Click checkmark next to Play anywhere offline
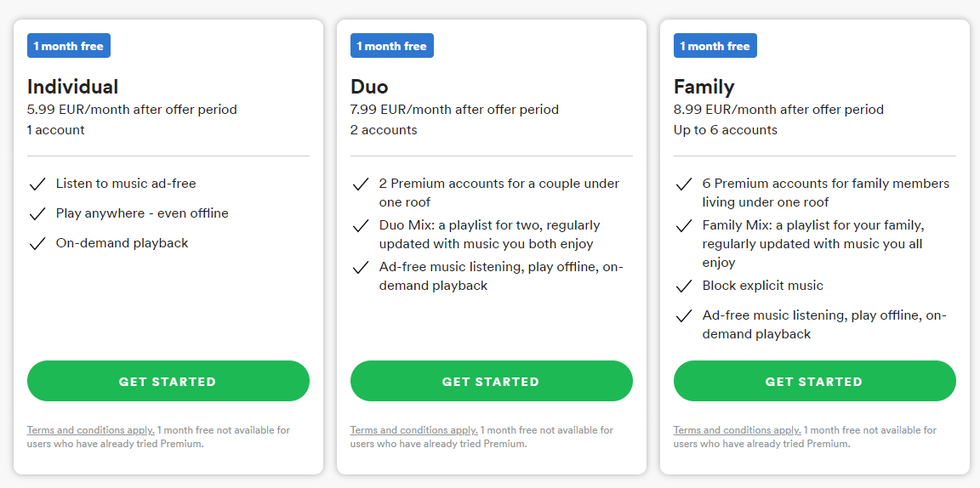 [37, 214]
